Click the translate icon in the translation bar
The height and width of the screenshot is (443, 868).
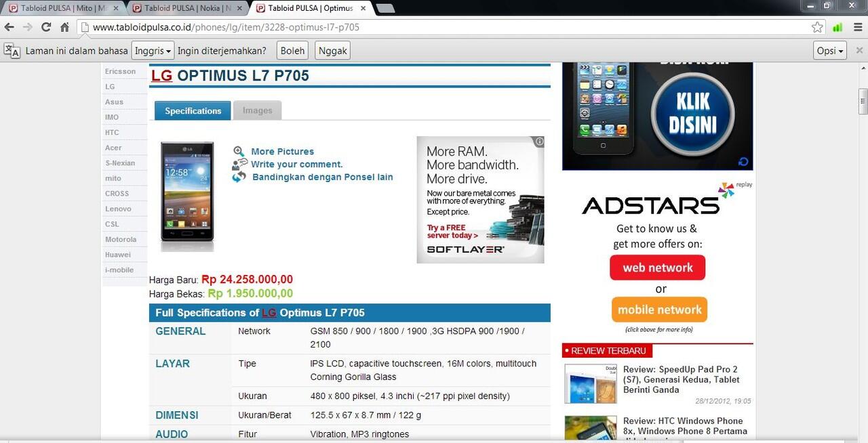(x=12, y=51)
